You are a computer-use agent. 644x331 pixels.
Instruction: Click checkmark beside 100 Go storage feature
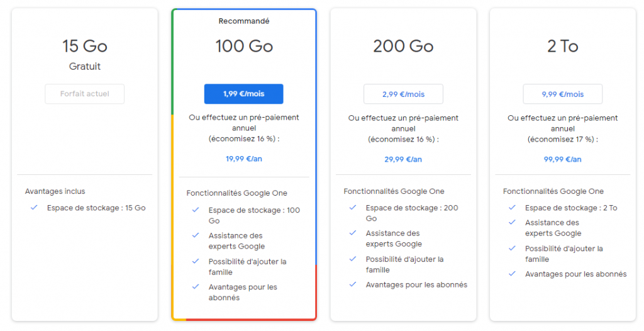pyautogui.click(x=196, y=210)
